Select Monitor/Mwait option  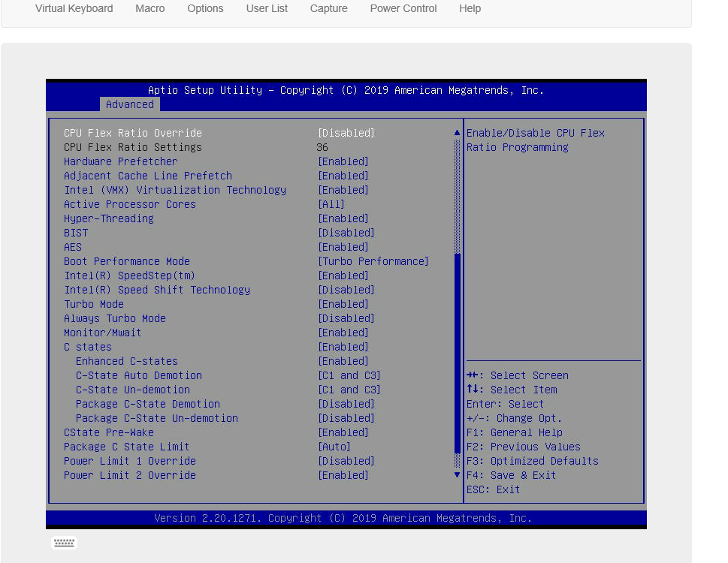tap(103, 333)
